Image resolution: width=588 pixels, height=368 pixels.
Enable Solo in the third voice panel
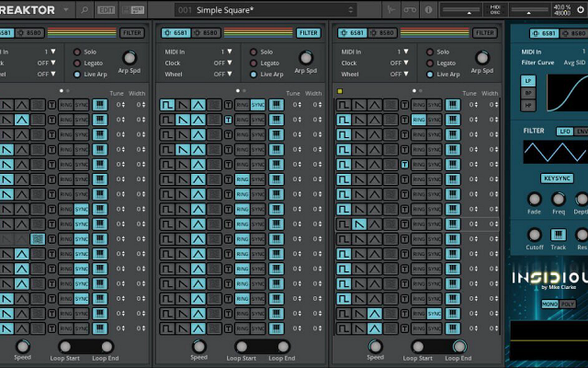point(430,52)
